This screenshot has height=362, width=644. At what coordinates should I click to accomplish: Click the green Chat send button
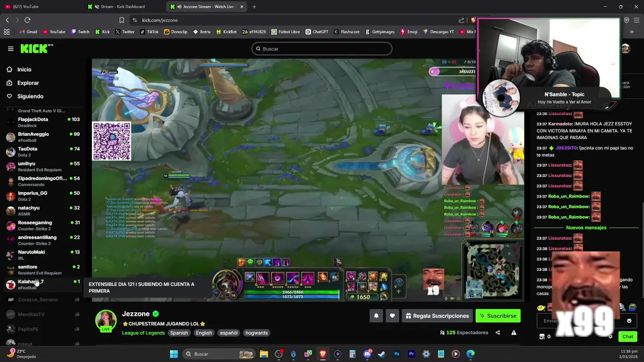click(627, 336)
